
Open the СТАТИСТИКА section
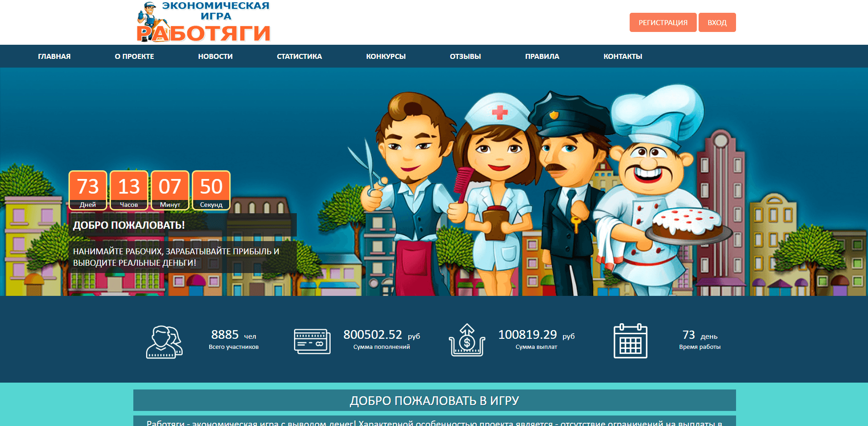pos(299,56)
